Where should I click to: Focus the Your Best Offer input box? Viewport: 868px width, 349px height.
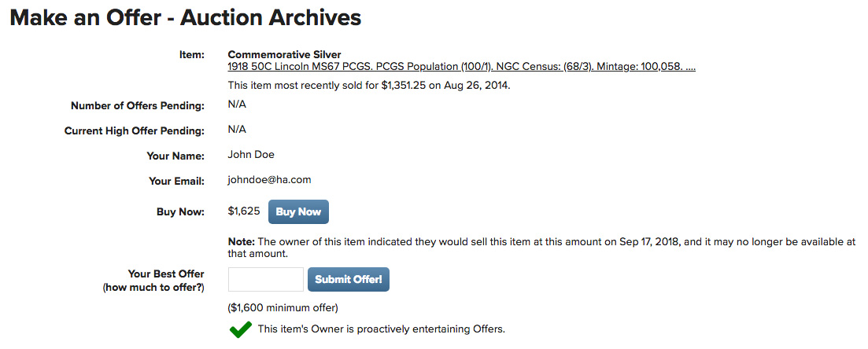coord(266,279)
